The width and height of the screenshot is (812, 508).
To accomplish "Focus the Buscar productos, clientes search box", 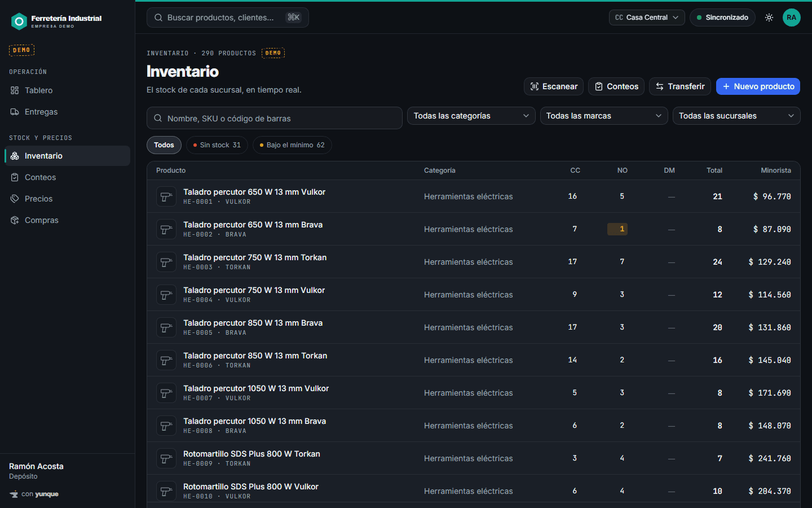I will click(x=228, y=17).
